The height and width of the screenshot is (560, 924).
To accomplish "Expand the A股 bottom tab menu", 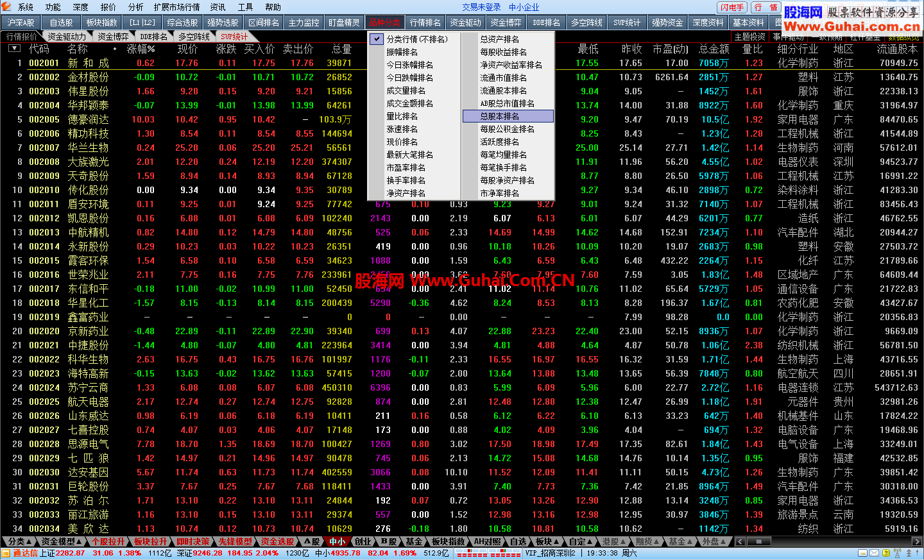I will (311, 542).
